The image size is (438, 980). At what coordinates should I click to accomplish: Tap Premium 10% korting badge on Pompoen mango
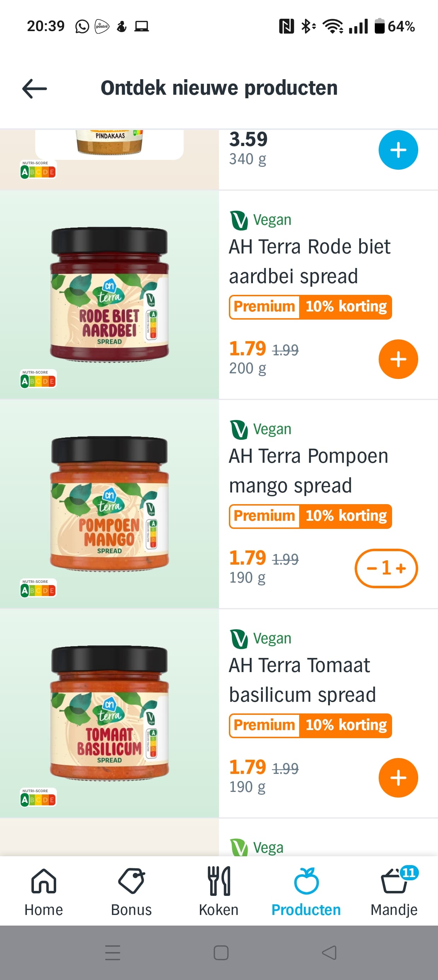[x=310, y=516]
